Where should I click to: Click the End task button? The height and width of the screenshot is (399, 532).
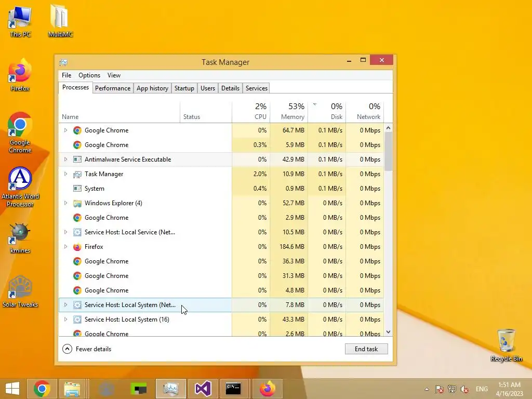click(366, 349)
